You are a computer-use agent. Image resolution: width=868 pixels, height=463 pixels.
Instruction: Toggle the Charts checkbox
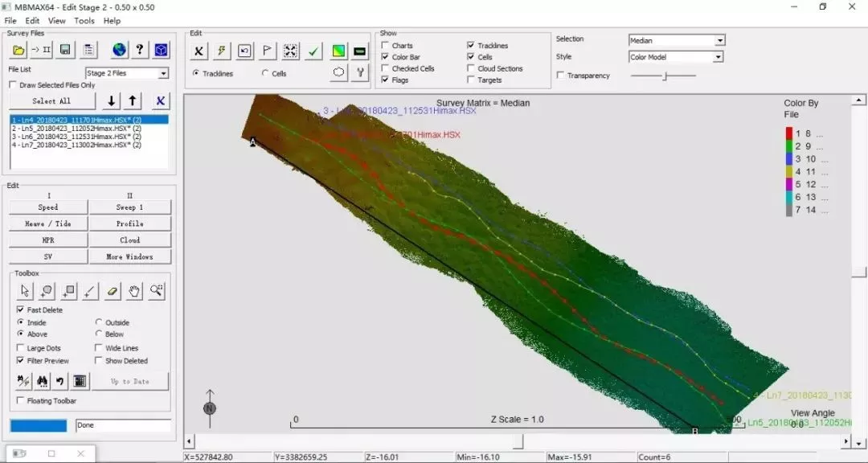[385, 45]
